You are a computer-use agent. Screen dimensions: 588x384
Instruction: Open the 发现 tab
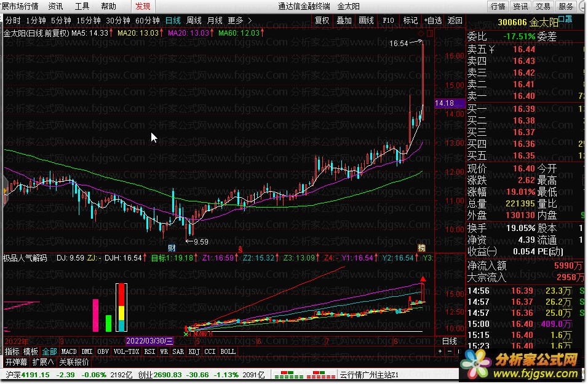143,6
